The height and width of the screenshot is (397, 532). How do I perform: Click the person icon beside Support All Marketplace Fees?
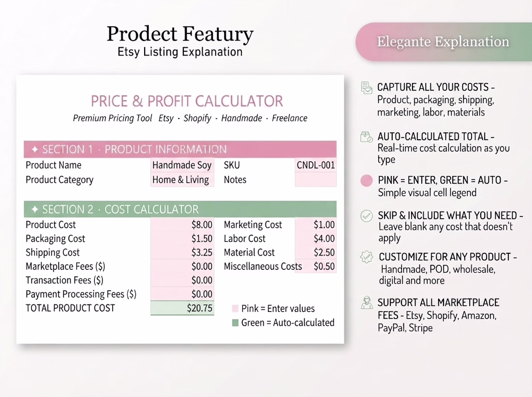(x=367, y=303)
